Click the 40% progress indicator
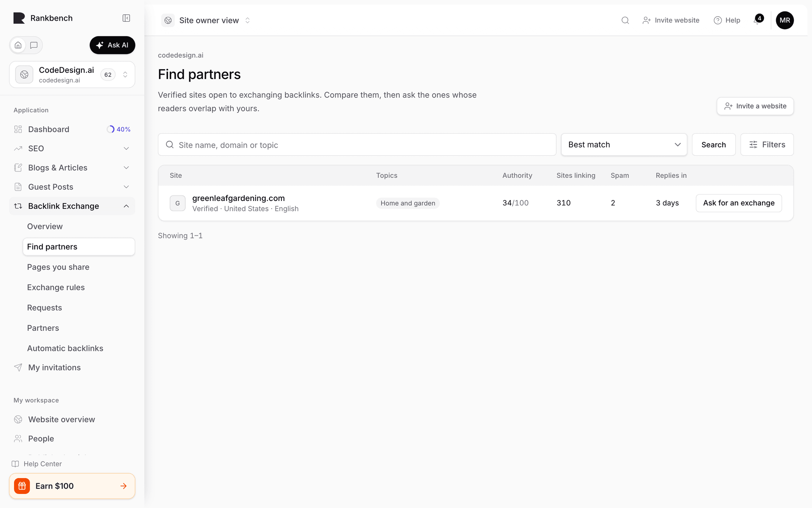Image resolution: width=812 pixels, height=508 pixels. coord(119,129)
